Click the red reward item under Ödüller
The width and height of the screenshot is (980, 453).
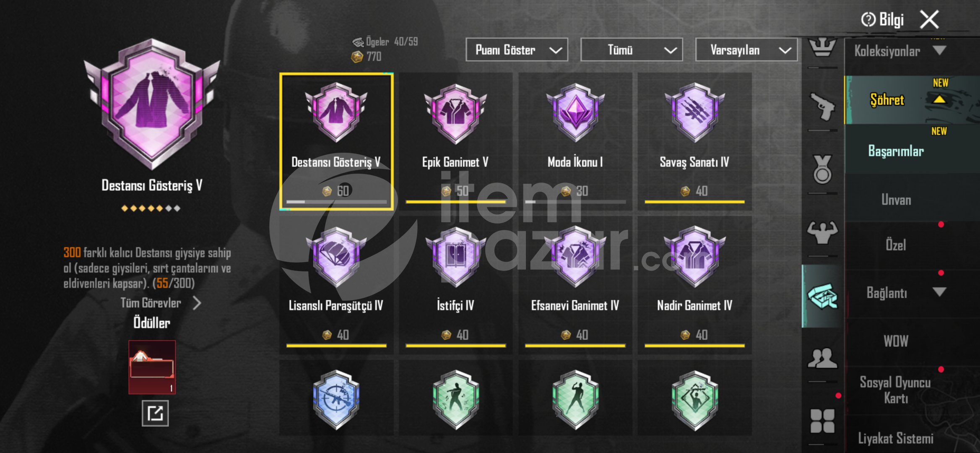coord(152,367)
